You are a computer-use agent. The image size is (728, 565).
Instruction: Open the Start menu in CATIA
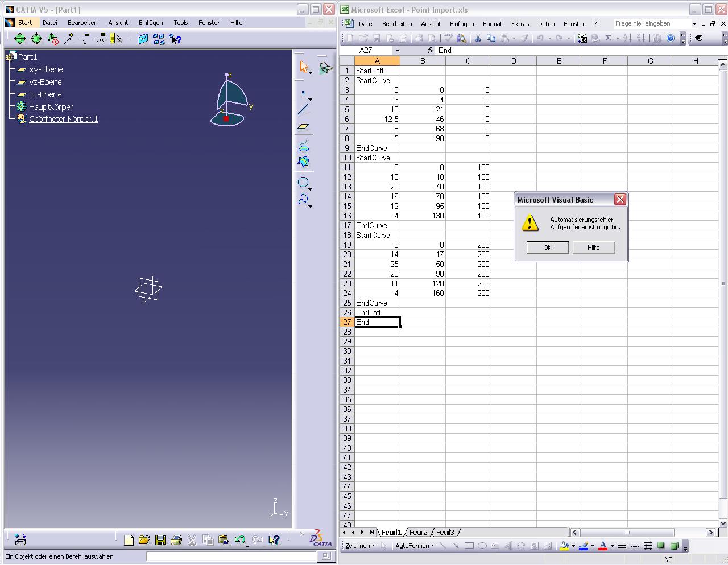tap(25, 23)
